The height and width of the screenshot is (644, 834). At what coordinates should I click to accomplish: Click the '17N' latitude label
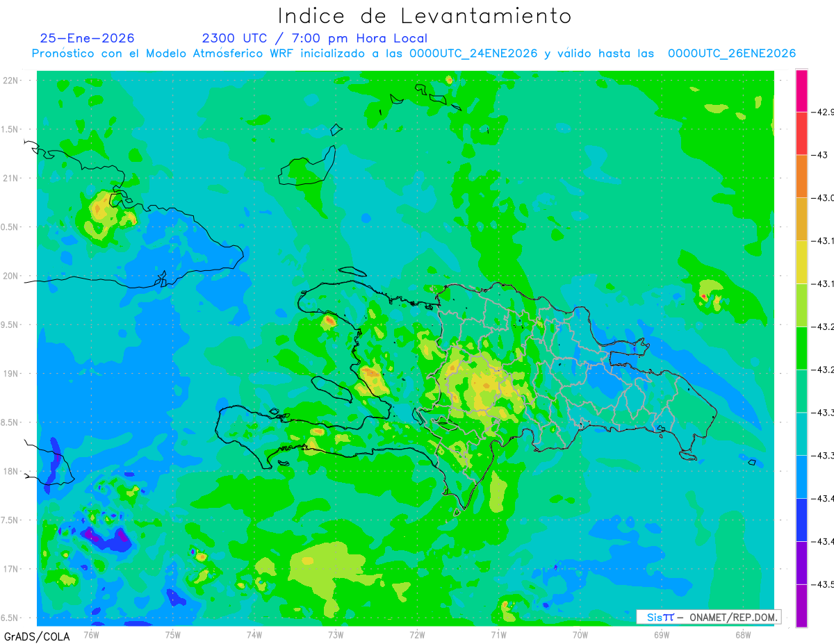point(11,569)
